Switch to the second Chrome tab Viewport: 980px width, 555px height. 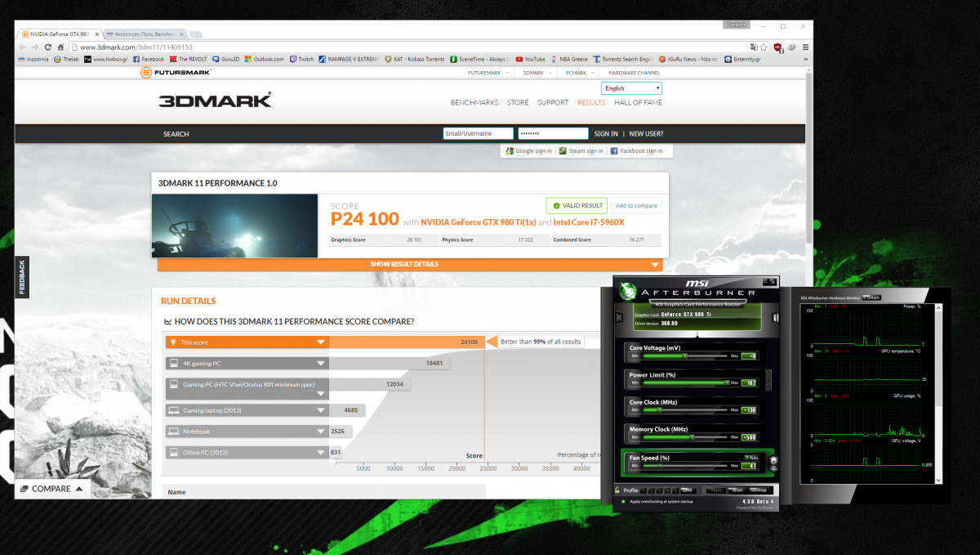144,34
